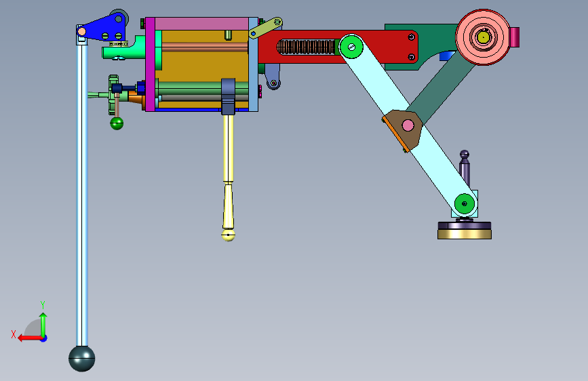The width and height of the screenshot is (588, 381).
Task: Select the green disc at the cyan arm's lower end
Action: pyautogui.click(x=465, y=203)
